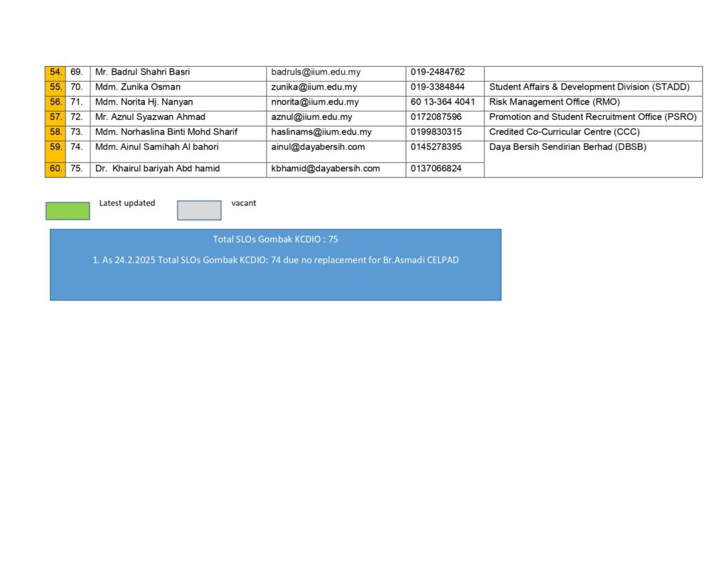The width and height of the screenshot is (728, 562).
Task: Click email nnorita@iium.edu.my
Action: (315, 102)
